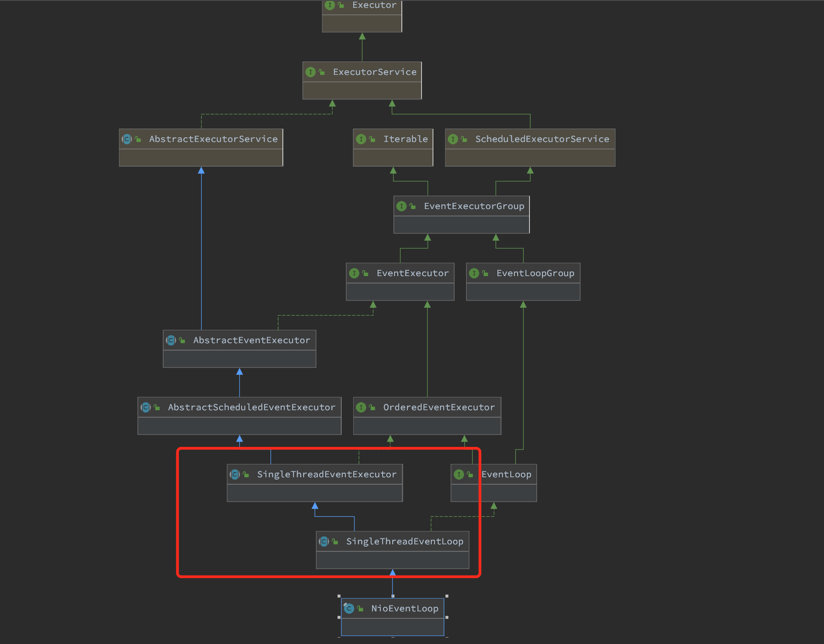Select the SingleThreadEventExecutor node label

(327, 475)
